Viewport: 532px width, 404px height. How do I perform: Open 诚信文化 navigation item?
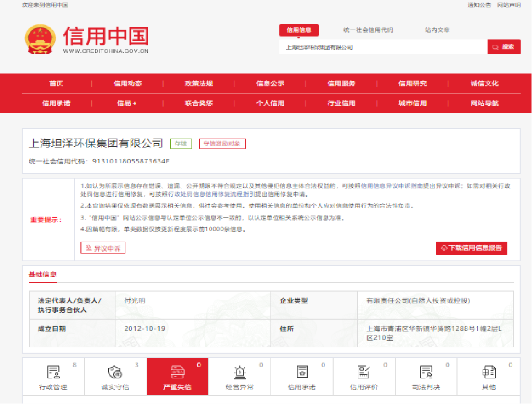(x=485, y=83)
